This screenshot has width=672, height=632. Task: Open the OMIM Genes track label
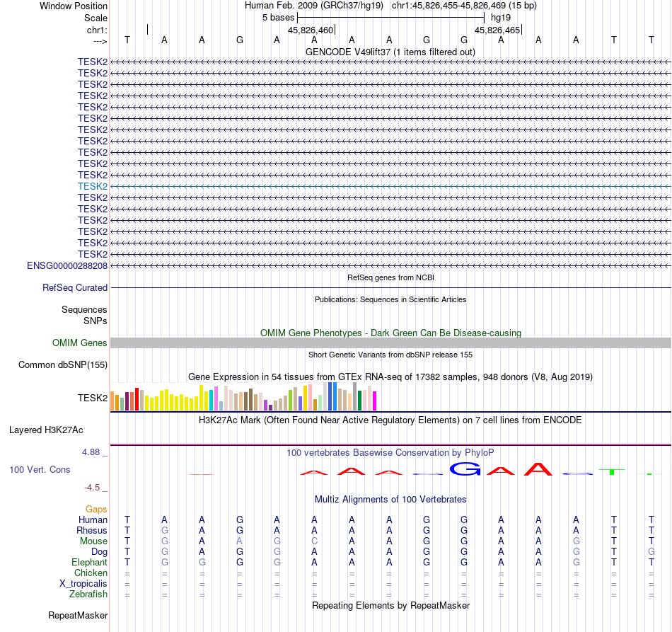click(x=80, y=343)
